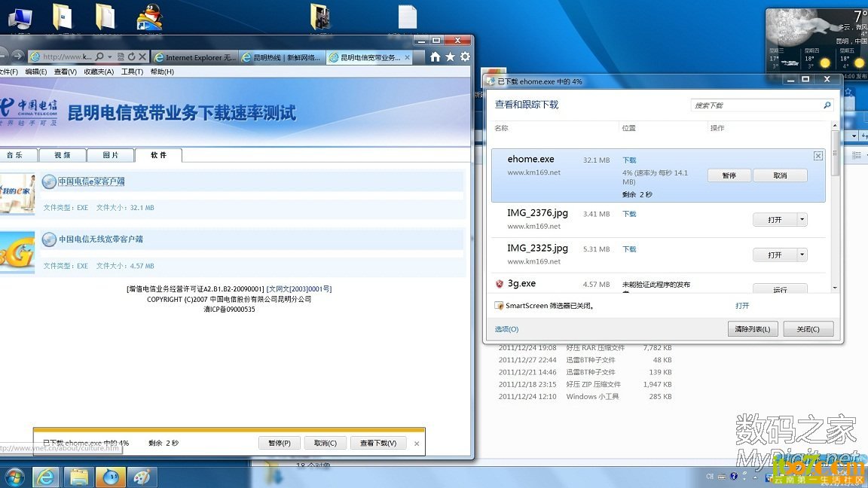Open 编辑(E) menu

(x=36, y=72)
